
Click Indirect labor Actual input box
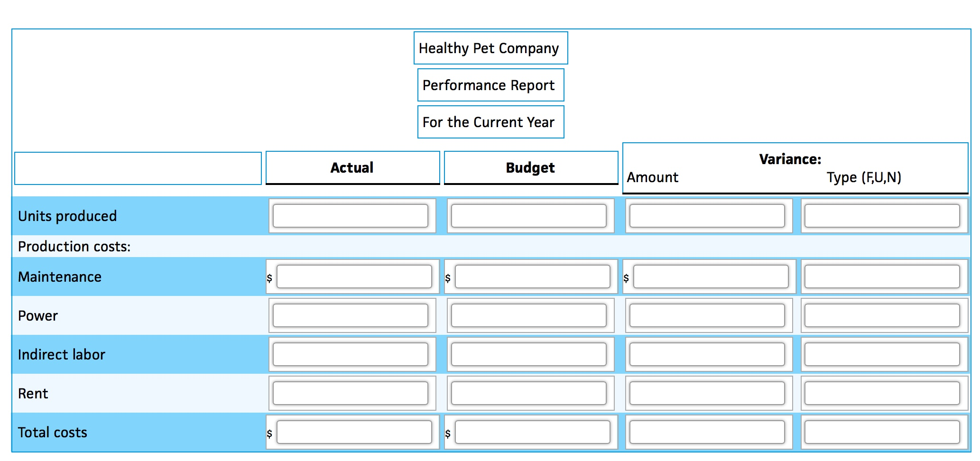click(x=351, y=354)
